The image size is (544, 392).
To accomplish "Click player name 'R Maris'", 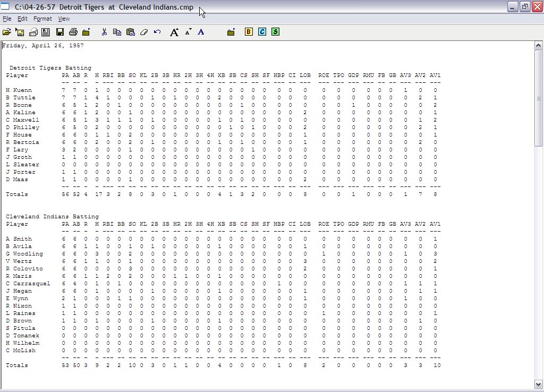I will click(19, 276).
